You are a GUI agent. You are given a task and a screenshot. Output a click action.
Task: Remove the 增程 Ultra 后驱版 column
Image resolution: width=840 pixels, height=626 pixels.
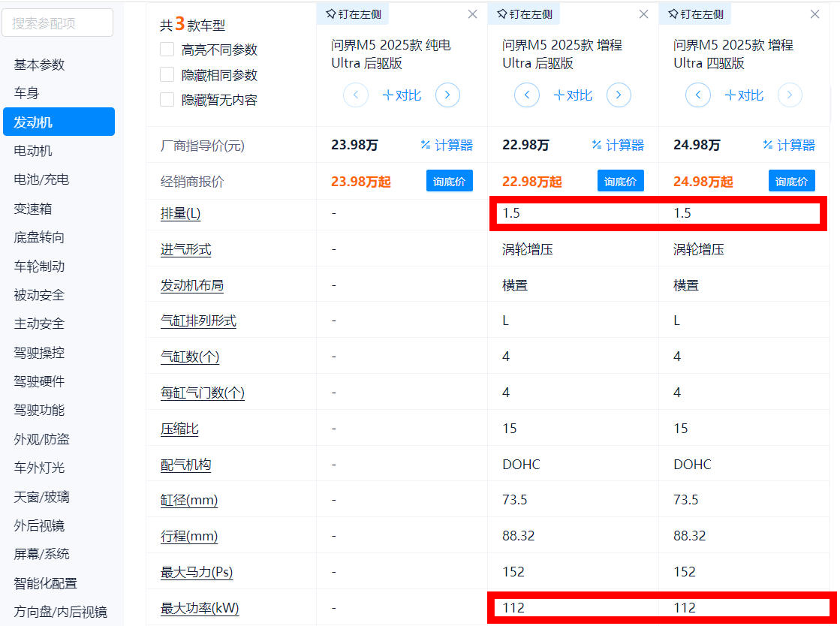click(x=644, y=14)
